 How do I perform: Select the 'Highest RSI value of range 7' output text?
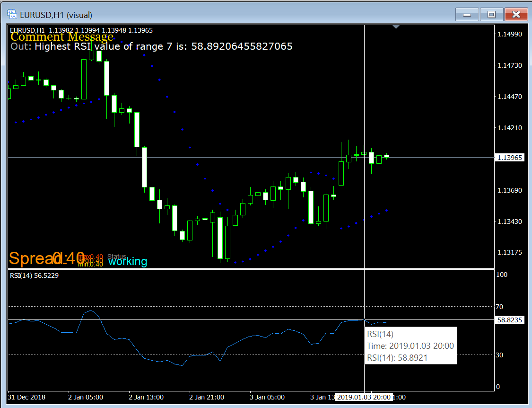[x=164, y=46]
